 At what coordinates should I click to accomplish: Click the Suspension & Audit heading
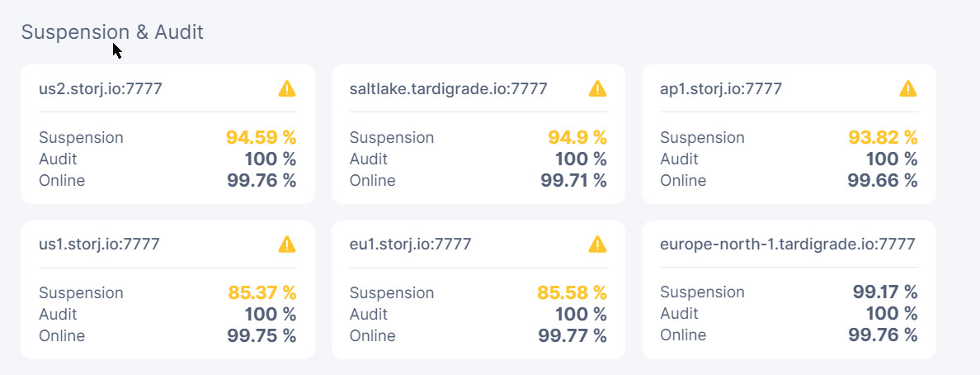coord(112,32)
